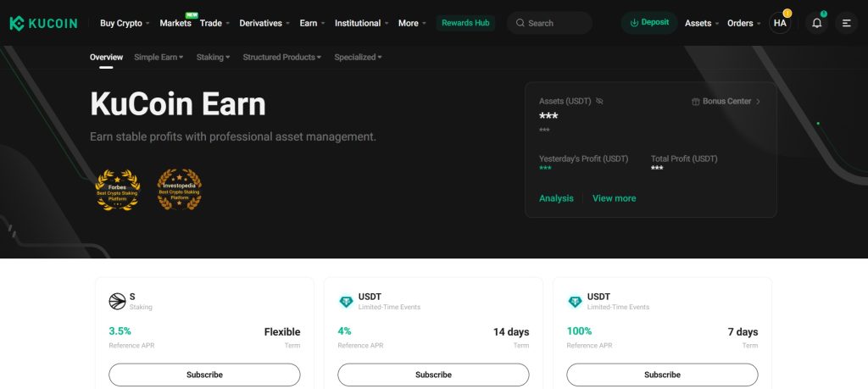Open the HA account avatar
Image resolution: width=868 pixels, height=389 pixels.
(780, 23)
